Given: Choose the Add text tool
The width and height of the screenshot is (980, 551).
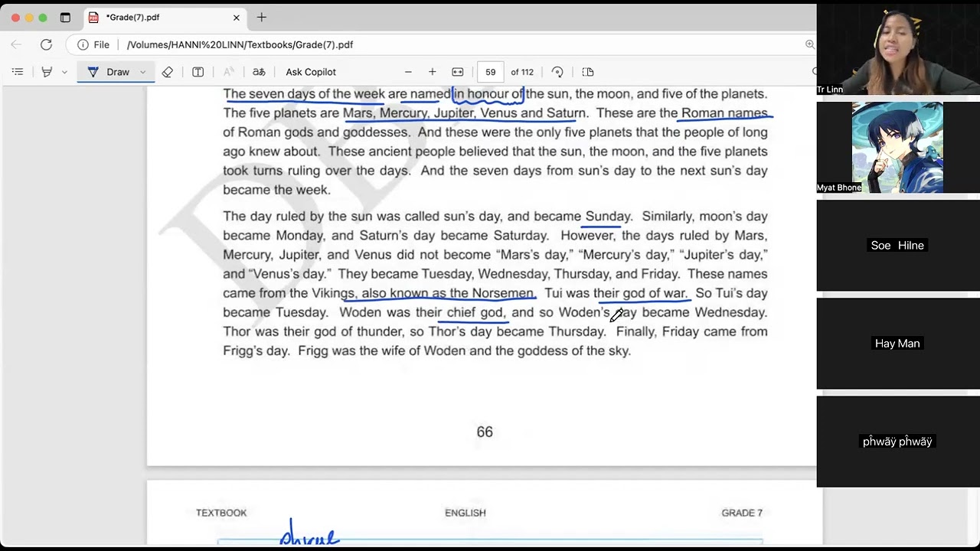Looking at the screenshot, I should coord(198,72).
